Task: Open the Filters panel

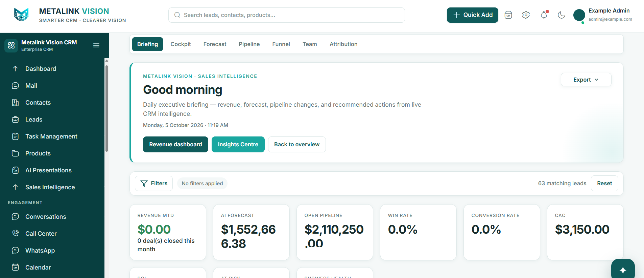Action: 154,183
